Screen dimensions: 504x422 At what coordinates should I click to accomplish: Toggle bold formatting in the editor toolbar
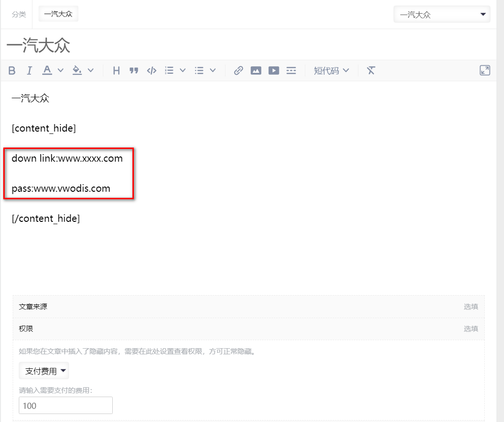tap(12, 70)
